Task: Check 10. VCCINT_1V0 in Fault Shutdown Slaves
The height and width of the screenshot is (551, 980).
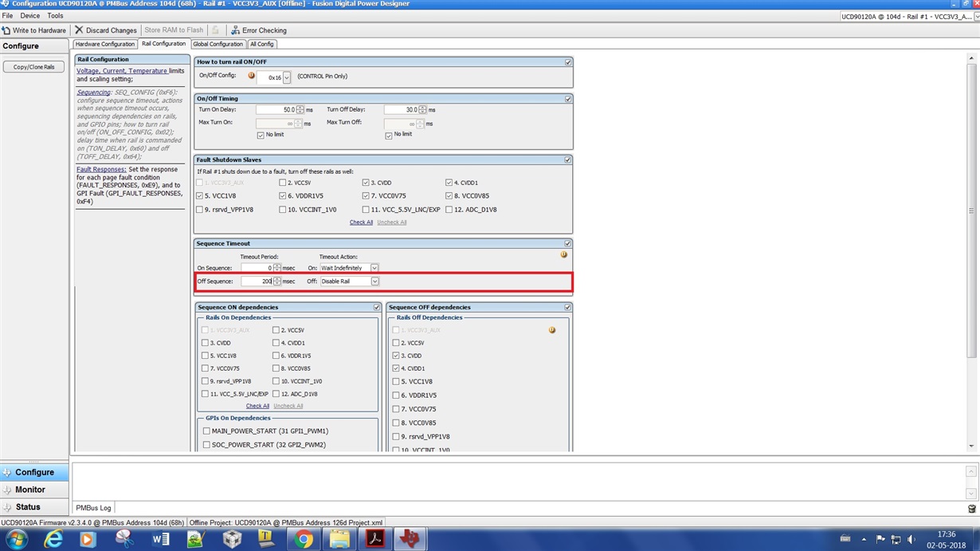Action: [283, 210]
